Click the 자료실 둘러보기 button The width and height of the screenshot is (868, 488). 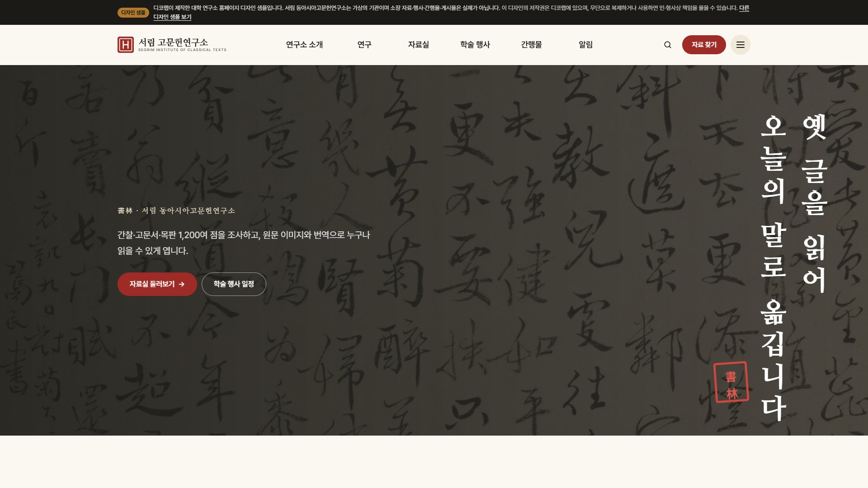pos(157,284)
